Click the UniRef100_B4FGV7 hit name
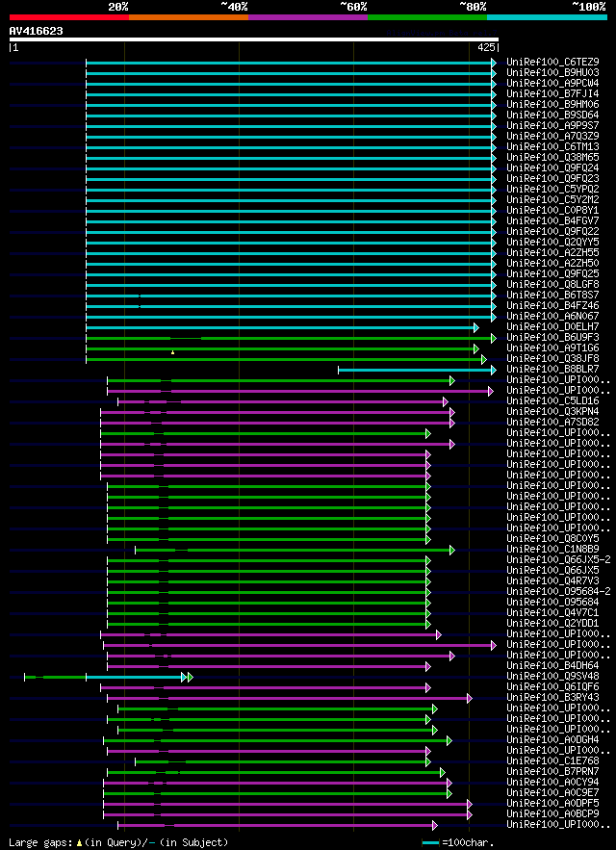 [552, 220]
